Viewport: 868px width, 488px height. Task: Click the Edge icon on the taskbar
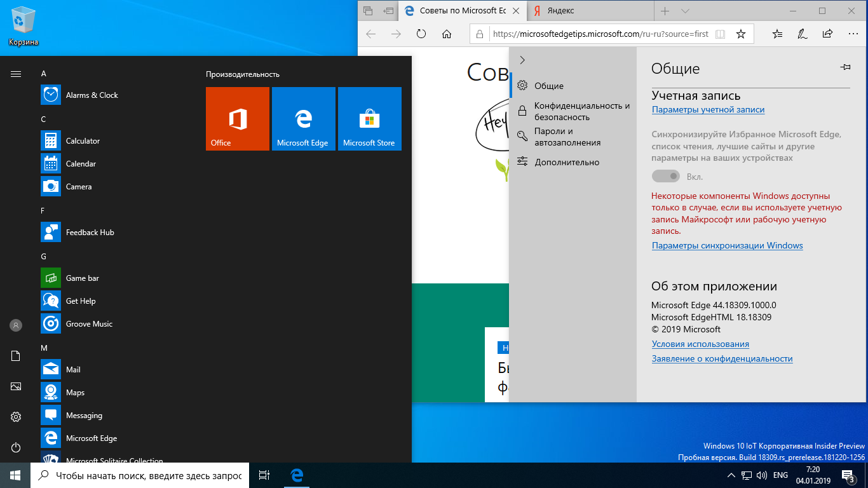click(296, 475)
